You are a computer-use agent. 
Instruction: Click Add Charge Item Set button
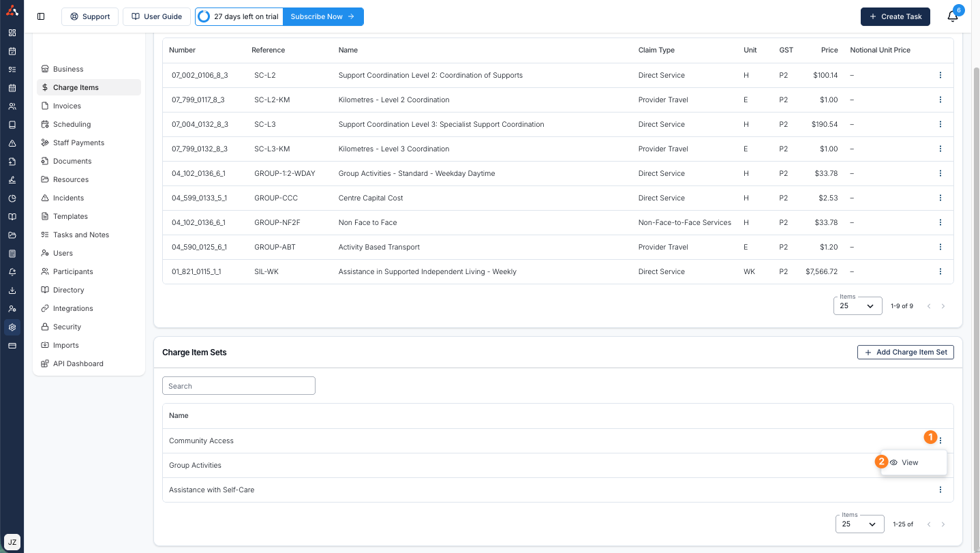coord(905,353)
